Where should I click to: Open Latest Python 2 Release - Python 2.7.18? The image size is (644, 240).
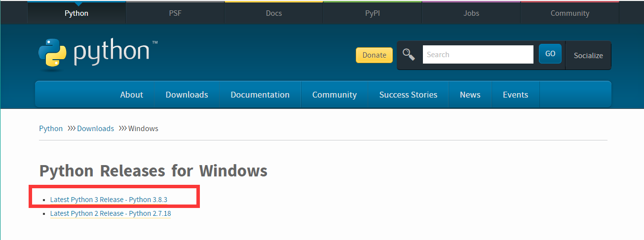(x=111, y=213)
